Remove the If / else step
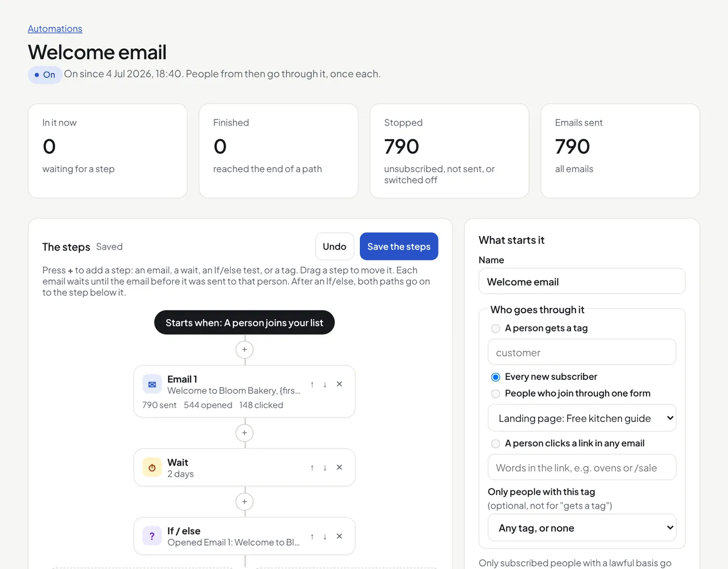Image resolution: width=728 pixels, height=569 pixels. click(340, 536)
